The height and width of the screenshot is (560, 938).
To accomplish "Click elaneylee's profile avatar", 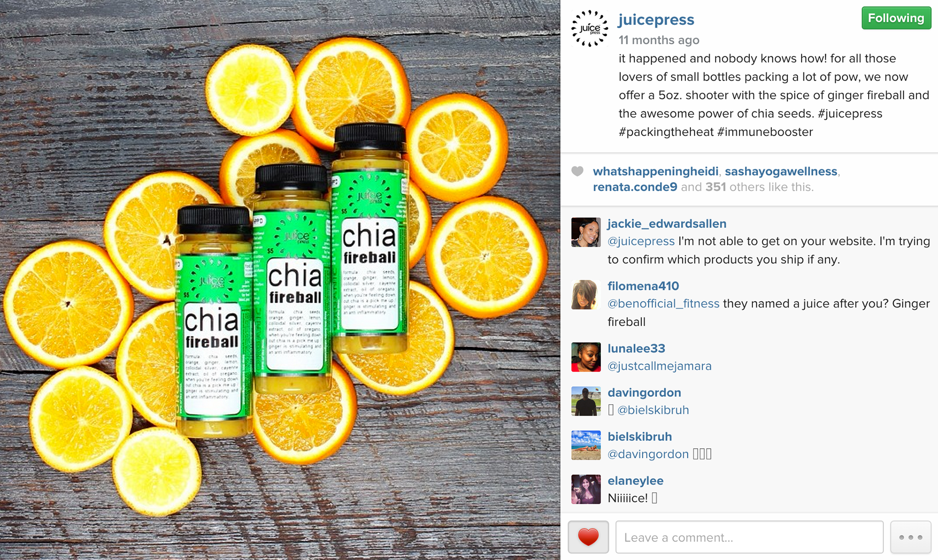I will (x=586, y=489).
